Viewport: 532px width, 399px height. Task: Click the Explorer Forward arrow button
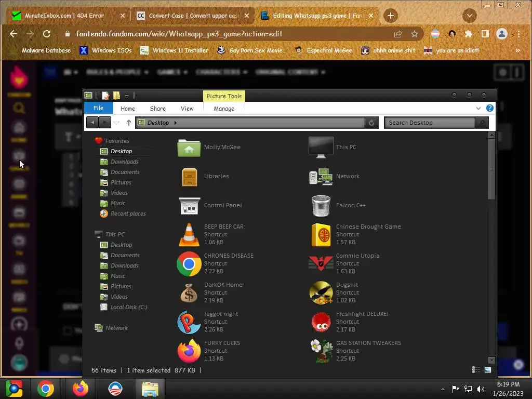pos(105,123)
